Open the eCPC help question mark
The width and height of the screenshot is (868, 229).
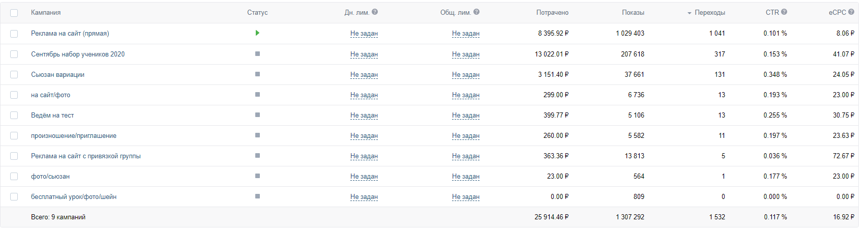[x=851, y=12]
